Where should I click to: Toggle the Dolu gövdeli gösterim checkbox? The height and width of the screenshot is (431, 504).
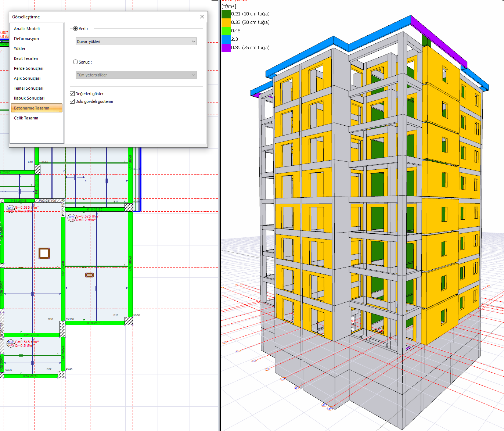72,101
